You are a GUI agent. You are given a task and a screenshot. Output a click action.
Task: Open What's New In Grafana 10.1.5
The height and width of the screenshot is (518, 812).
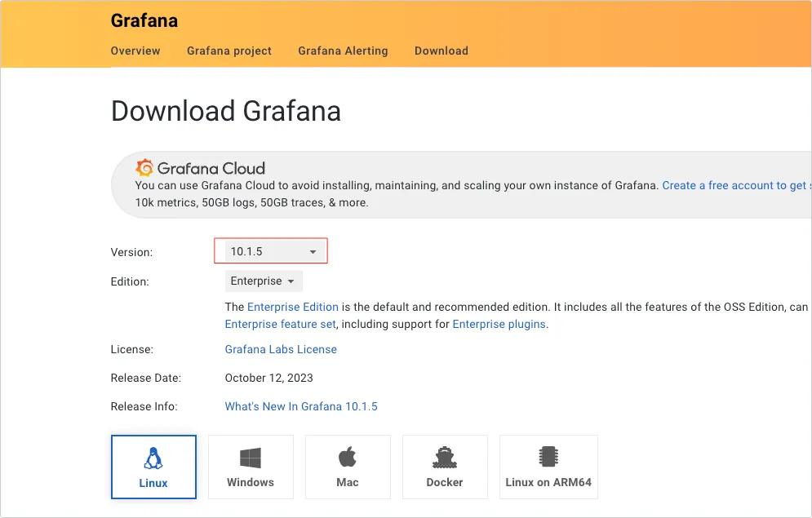tap(301, 406)
